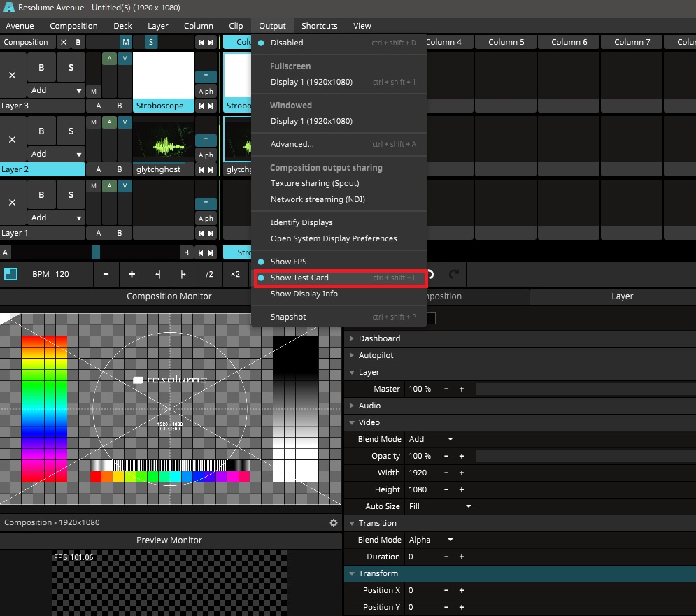
Task: Decrease Position X with minus
Action: pos(446,591)
